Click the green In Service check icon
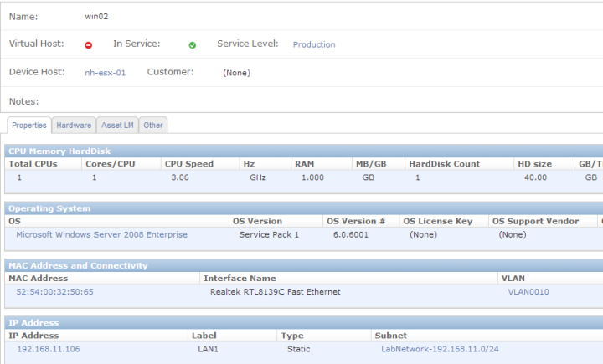Screen dimensions: 603x364 (x=193, y=45)
